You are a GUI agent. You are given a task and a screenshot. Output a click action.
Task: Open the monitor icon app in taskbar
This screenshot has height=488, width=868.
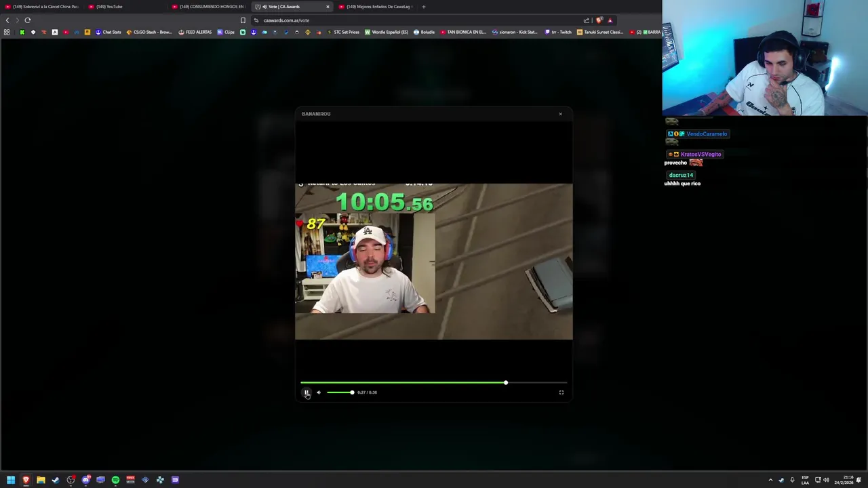(x=100, y=480)
